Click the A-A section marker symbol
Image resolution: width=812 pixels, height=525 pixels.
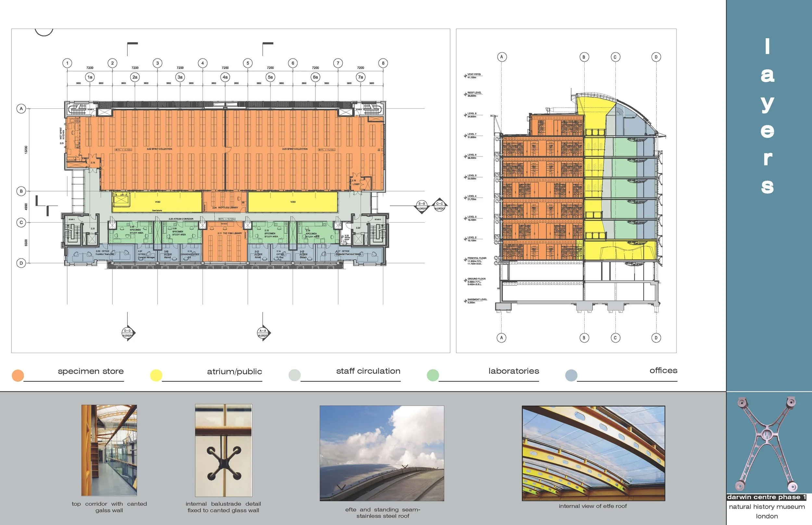(x=263, y=333)
